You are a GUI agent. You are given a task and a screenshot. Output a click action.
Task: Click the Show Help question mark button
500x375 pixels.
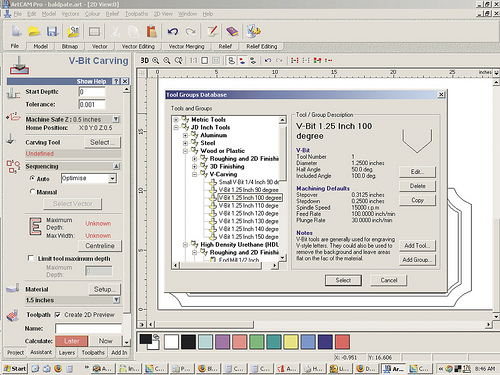tap(116, 81)
